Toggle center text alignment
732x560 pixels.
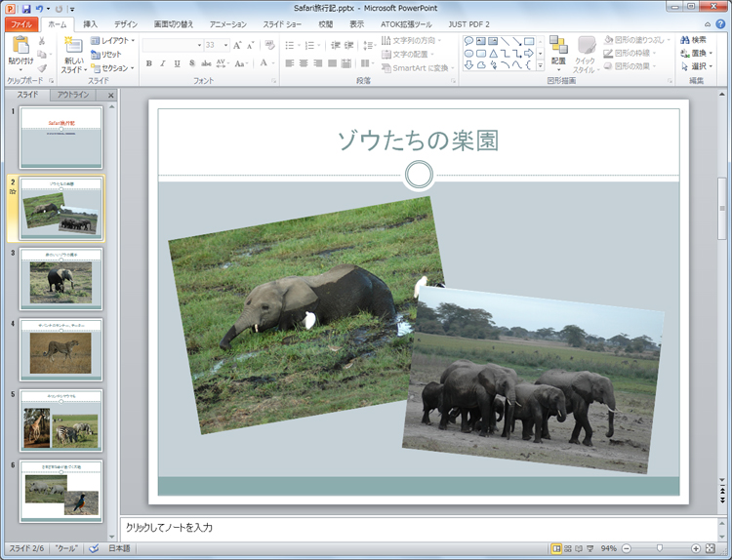(304, 63)
